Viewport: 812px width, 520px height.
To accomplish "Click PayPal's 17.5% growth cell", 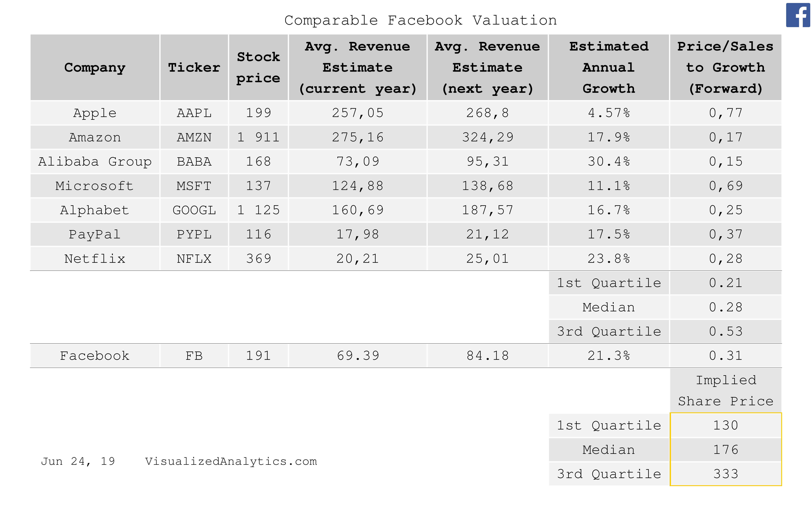I will click(609, 235).
